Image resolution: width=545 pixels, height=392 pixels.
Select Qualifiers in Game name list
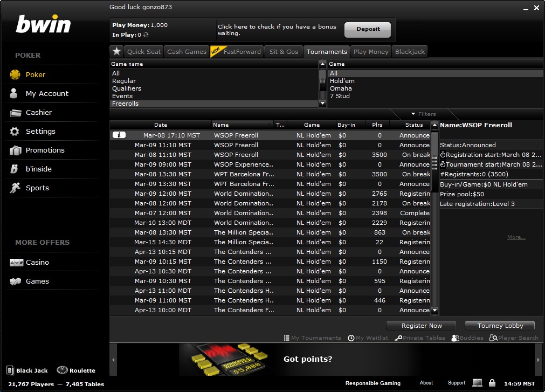click(214, 88)
